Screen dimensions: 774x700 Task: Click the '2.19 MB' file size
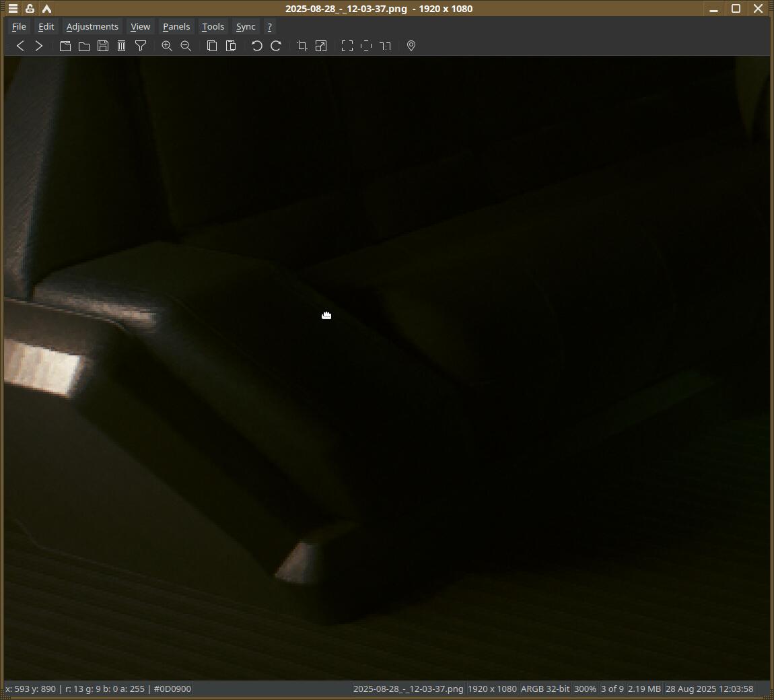point(644,689)
